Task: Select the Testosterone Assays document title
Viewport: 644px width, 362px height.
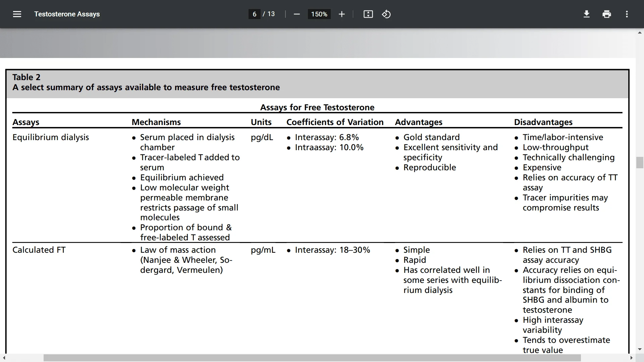Action: [x=67, y=14]
